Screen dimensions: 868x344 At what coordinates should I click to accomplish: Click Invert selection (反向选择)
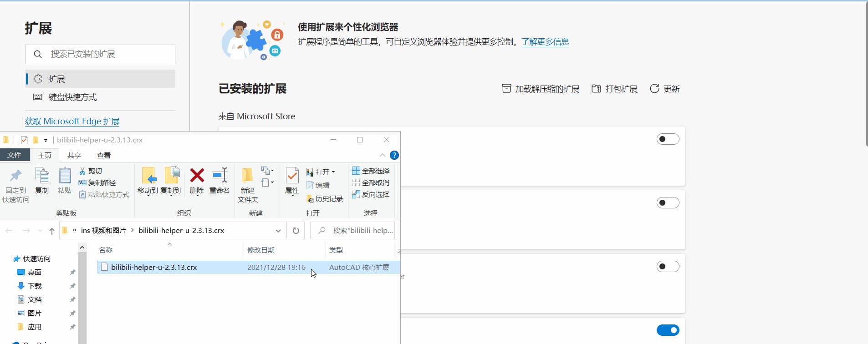point(371,194)
